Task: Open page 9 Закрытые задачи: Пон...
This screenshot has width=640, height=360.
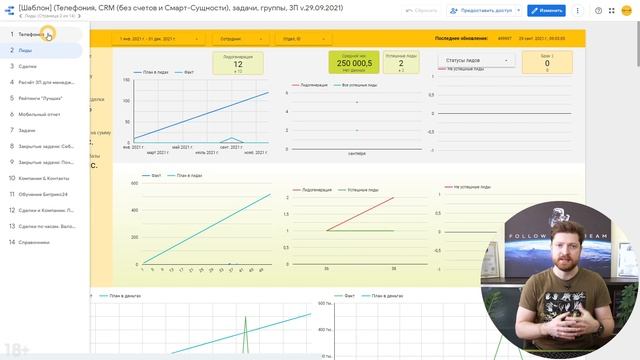Action: (x=41, y=162)
